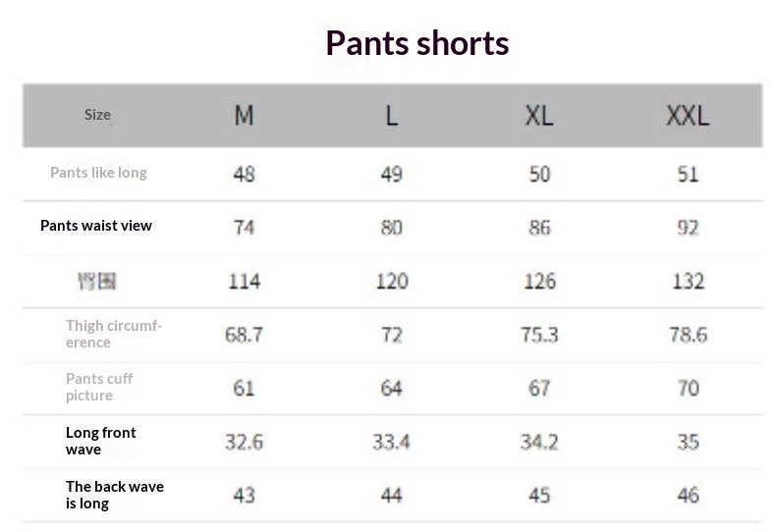Viewport: 771px width, 532px height.
Task: Click the 68.7 thigh value for M
Action: 244,335
